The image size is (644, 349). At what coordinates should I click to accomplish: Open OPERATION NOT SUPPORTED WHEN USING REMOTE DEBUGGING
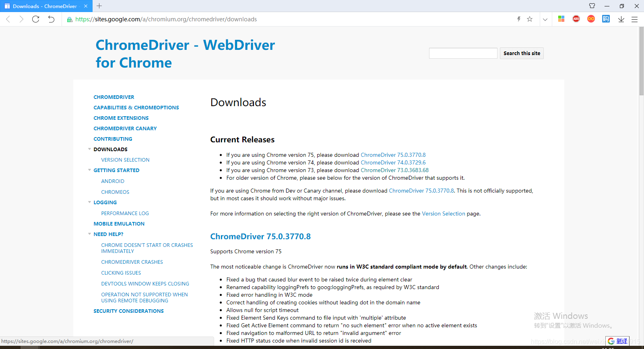(144, 298)
